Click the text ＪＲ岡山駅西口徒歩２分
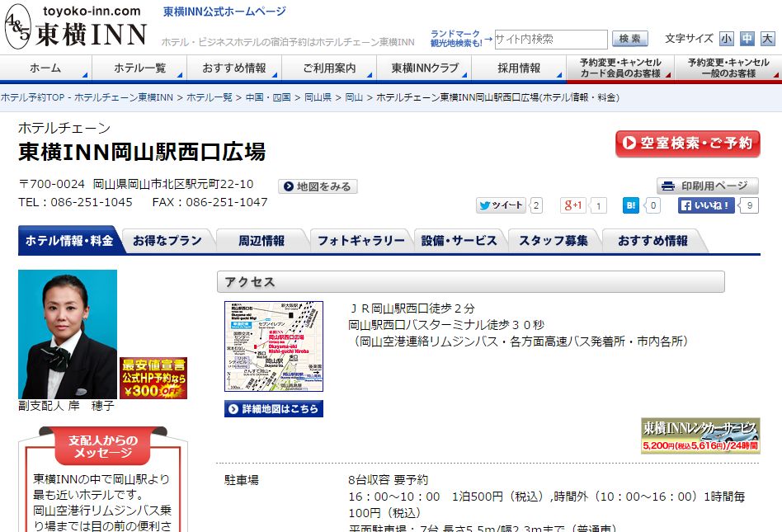Image resolution: width=782 pixels, height=532 pixels. point(412,308)
